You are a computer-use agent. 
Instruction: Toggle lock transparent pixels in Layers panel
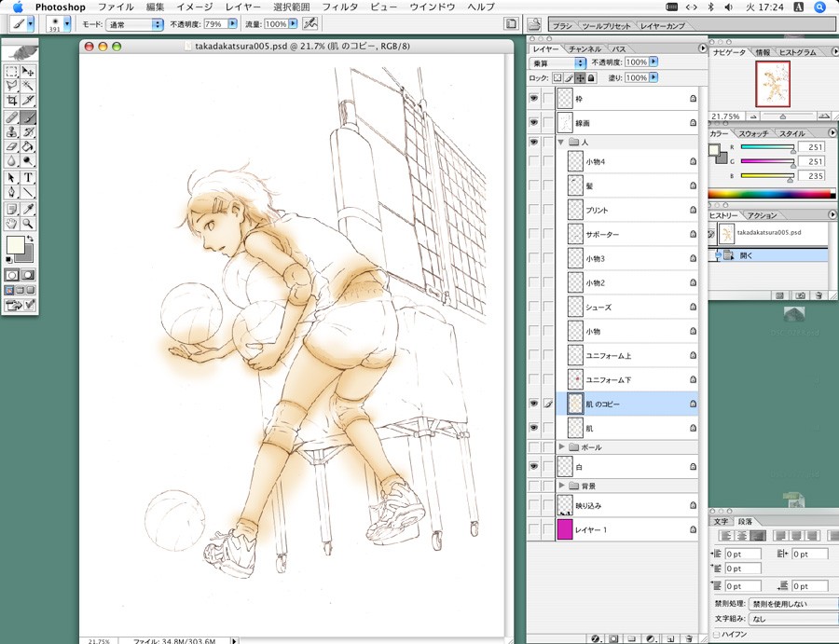557,78
